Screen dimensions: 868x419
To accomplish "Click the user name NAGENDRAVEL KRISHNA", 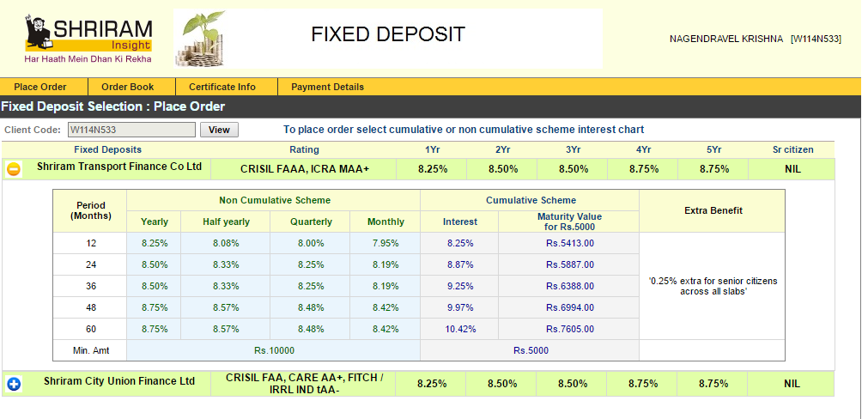I will (x=726, y=39).
